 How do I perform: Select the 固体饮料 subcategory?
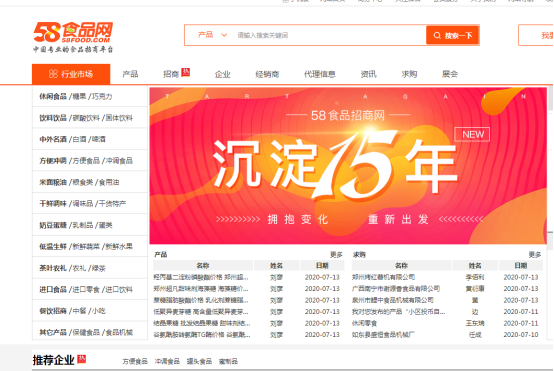coord(119,118)
